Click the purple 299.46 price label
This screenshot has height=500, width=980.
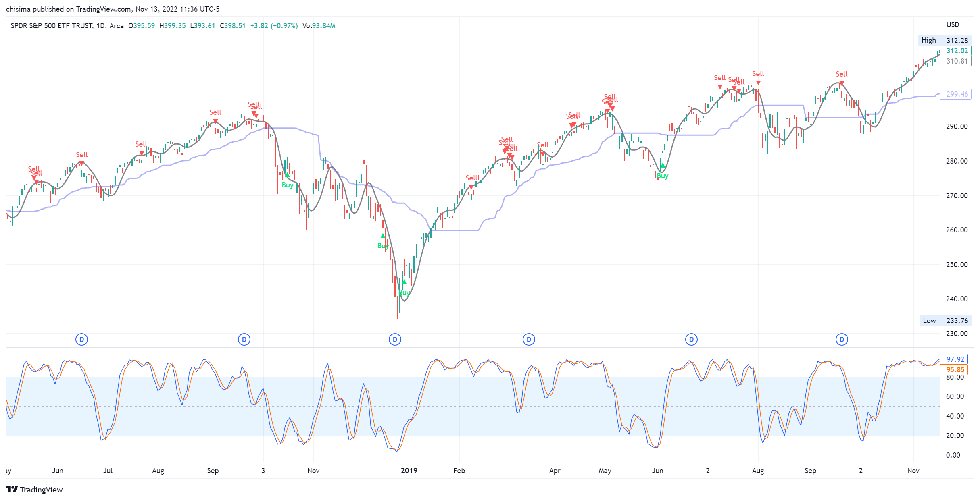coord(957,94)
